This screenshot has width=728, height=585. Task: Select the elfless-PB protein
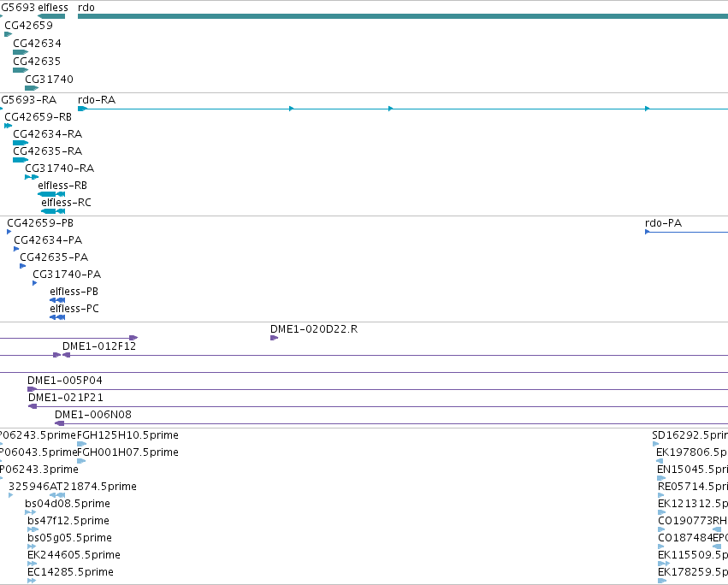tap(57, 300)
